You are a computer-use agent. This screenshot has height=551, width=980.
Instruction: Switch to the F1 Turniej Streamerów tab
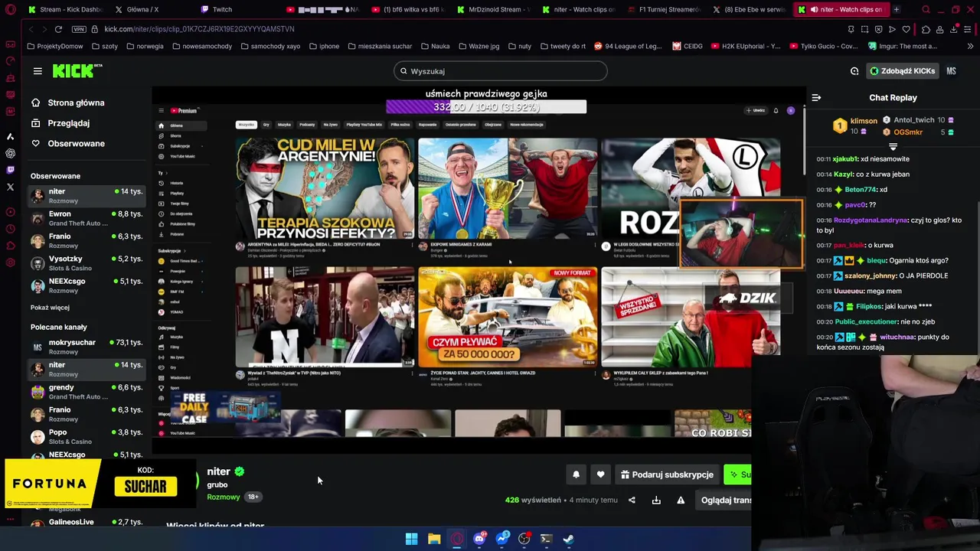663,9
